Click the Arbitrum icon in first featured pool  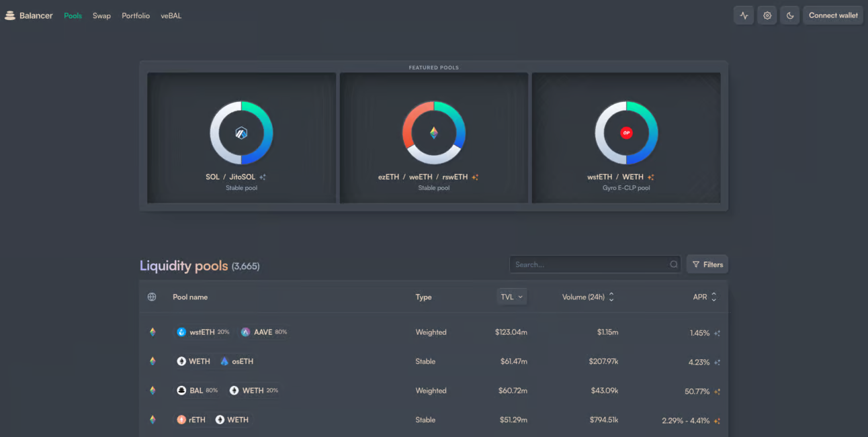pyautogui.click(x=241, y=133)
